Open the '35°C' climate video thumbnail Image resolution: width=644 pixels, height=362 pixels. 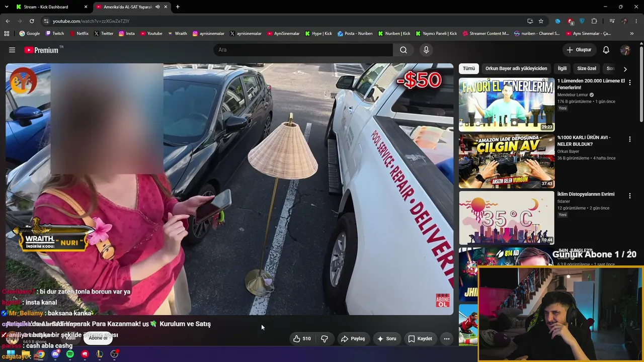[507, 218]
